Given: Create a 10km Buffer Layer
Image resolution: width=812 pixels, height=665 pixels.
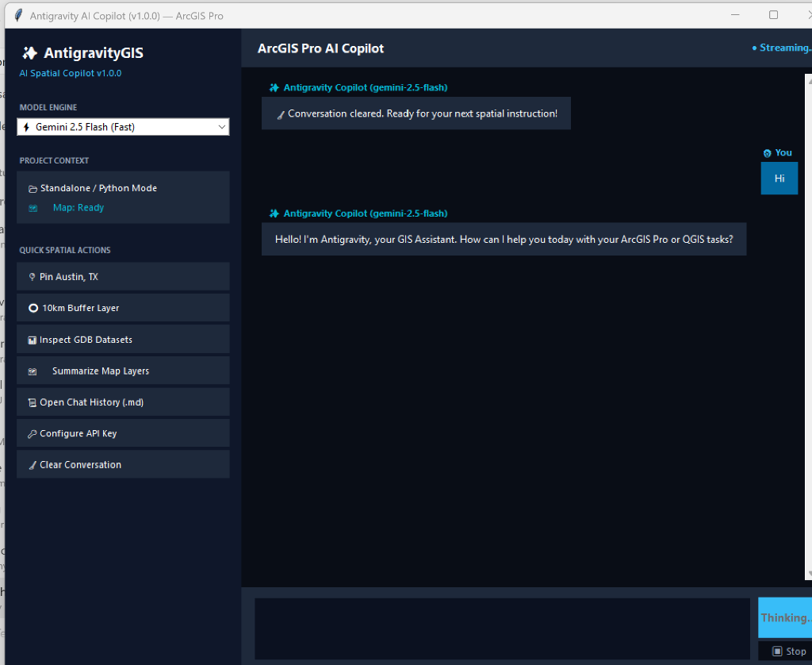Looking at the screenshot, I should (x=123, y=308).
